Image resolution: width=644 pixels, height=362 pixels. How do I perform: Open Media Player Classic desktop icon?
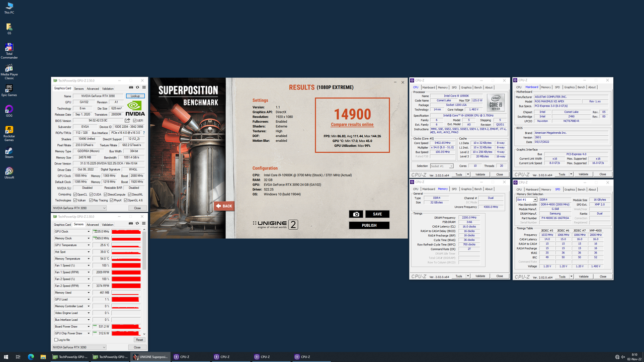[9, 72]
